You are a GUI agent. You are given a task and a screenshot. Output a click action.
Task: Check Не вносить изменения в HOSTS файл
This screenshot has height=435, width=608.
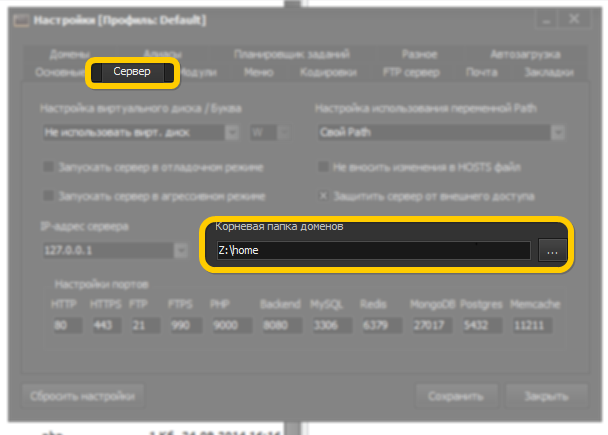pos(323,166)
